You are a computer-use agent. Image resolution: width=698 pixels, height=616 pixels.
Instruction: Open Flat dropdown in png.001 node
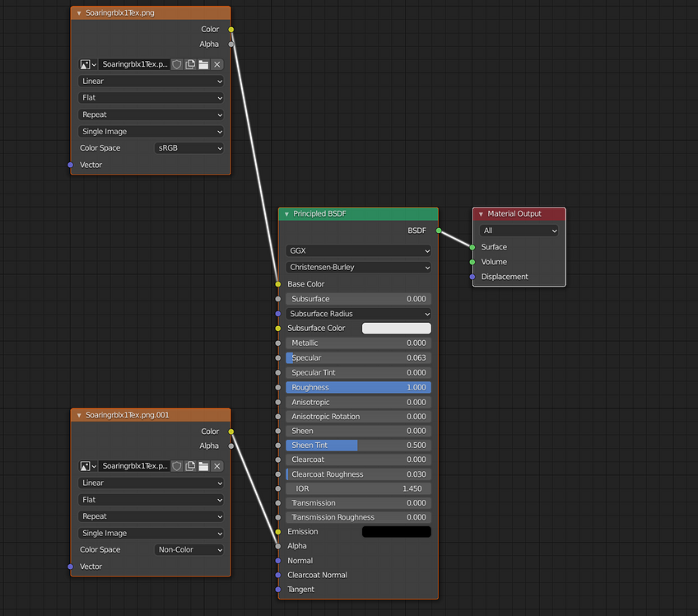(x=151, y=500)
